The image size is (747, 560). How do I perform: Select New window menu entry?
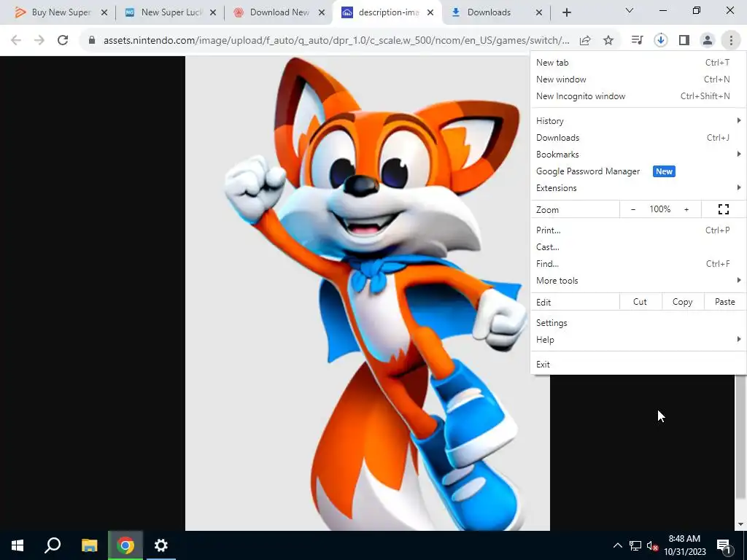pos(638,79)
